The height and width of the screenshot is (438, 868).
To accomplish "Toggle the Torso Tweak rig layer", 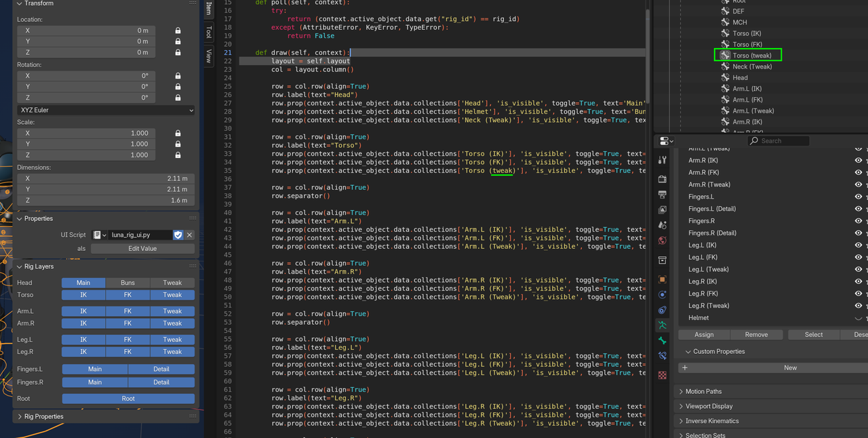I will pyautogui.click(x=172, y=295).
